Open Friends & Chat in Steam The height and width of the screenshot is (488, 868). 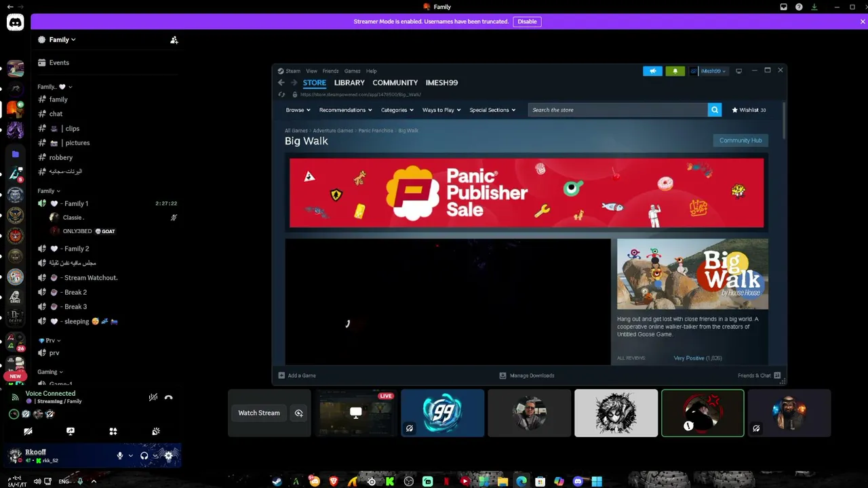point(759,375)
